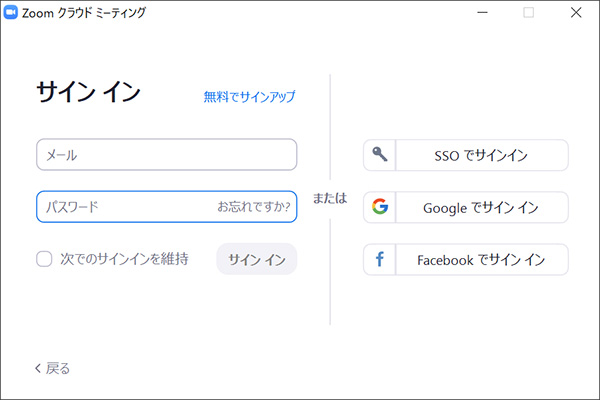Click the Facebook "f" logo icon
The image size is (600, 400).
(x=380, y=260)
